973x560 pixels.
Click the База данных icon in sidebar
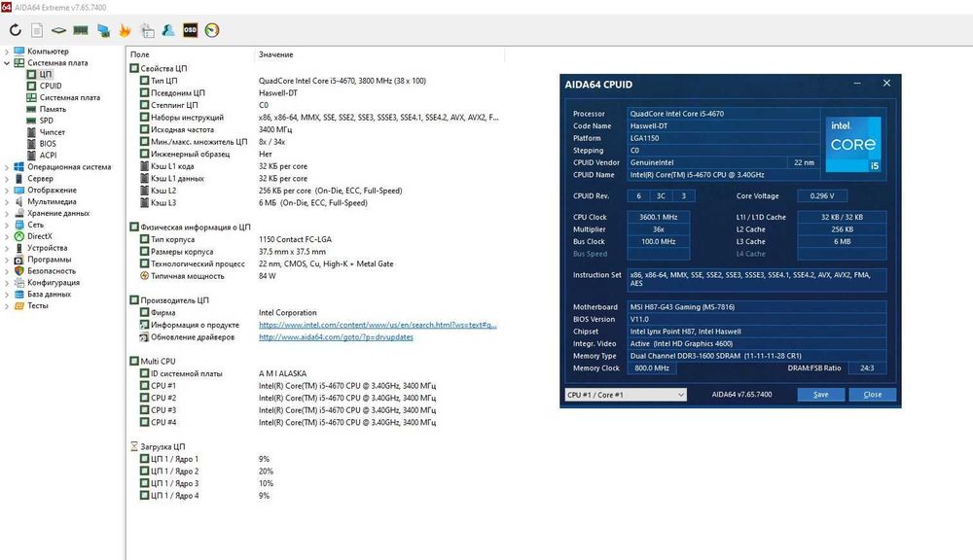tap(19, 294)
